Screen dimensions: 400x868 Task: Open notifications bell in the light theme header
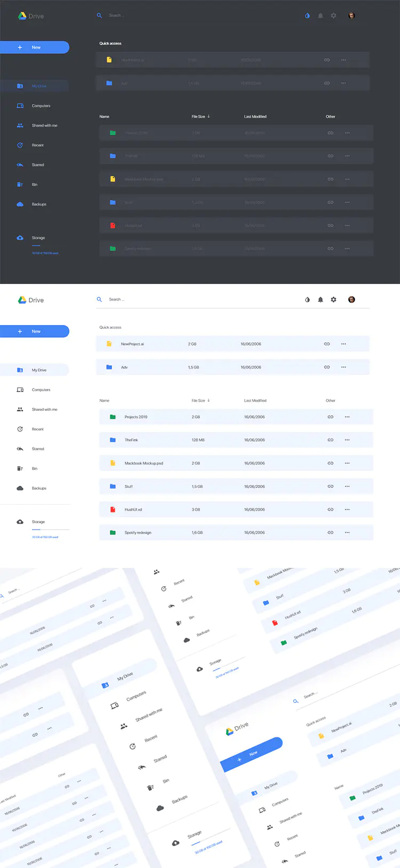(321, 299)
